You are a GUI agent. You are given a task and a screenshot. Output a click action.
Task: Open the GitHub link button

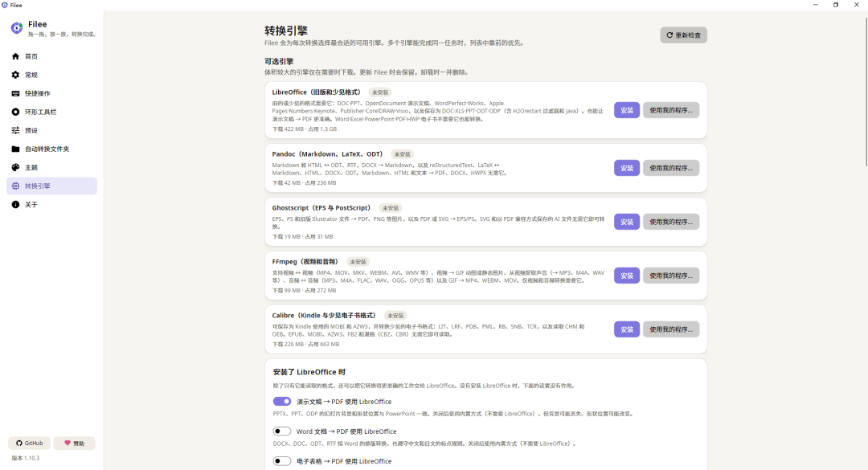click(30, 443)
